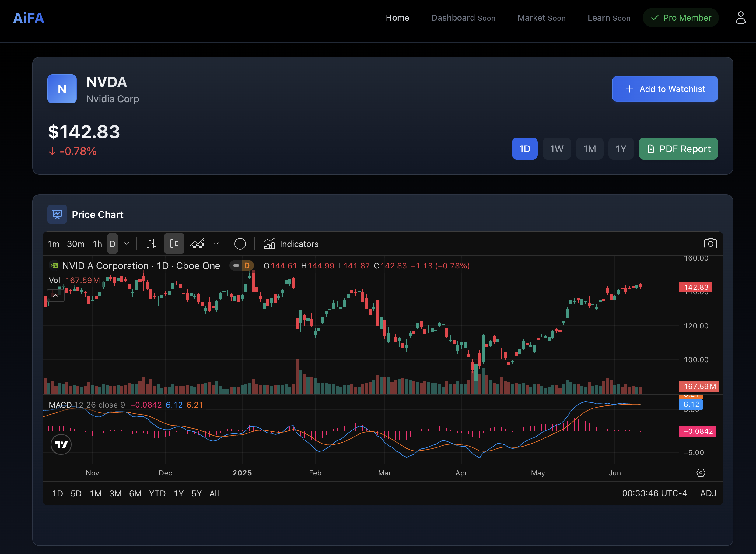The width and height of the screenshot is (756, 554).
Task: Set chart range to 1M at bottom
Action: (96, 494)
